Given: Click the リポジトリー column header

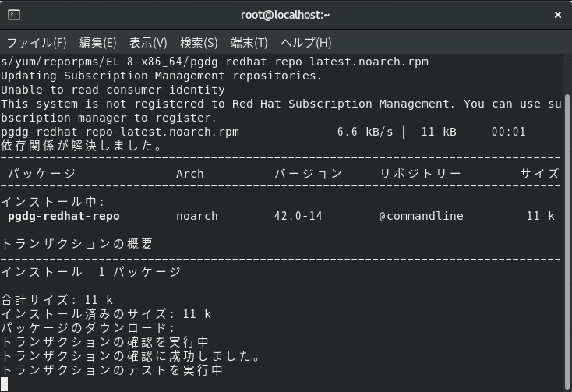Looking at the screenshot, I should point(420,174).
